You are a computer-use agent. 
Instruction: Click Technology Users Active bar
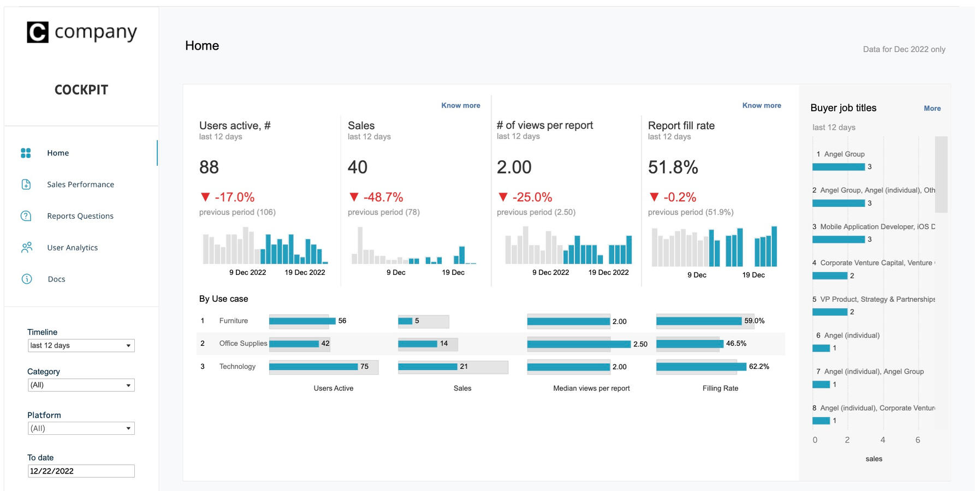pos(313,367)
